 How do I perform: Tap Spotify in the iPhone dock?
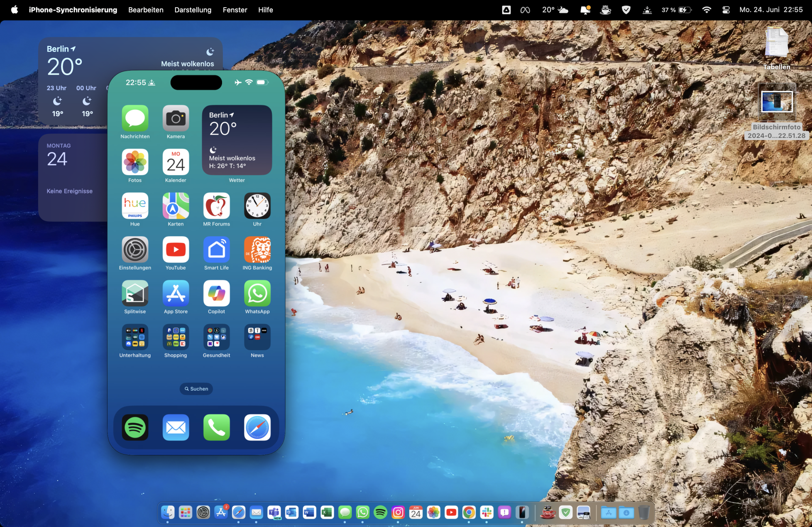135,427
